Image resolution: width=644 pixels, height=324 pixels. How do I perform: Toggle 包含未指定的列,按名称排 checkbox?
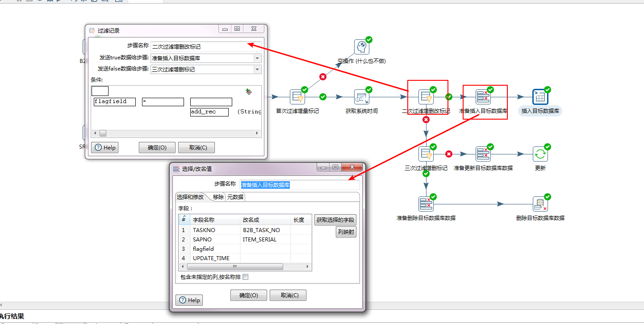coord(245,277)
